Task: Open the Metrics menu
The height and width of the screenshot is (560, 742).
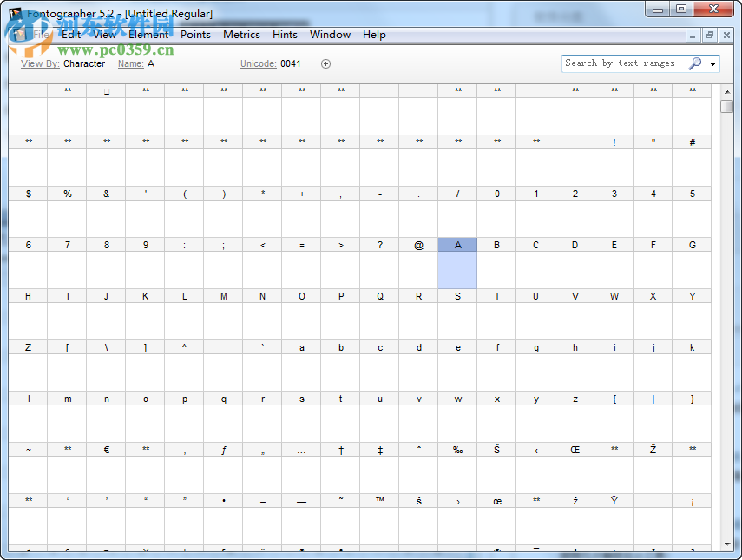Action: point(241,35)
